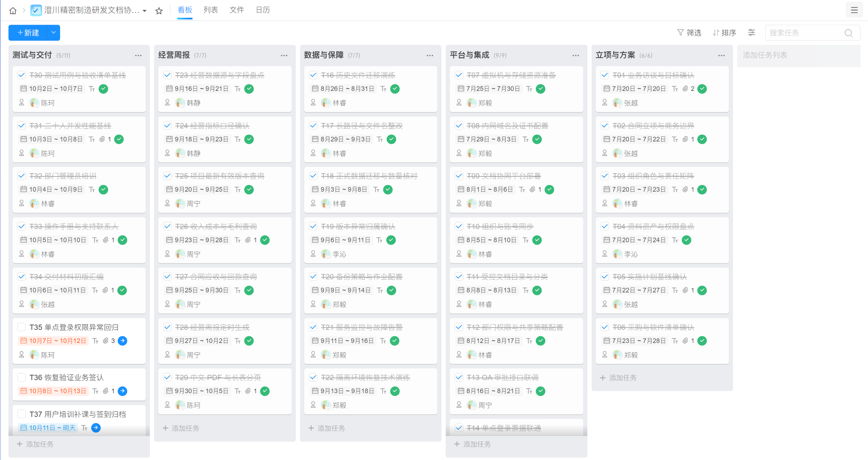Click green done status on T30 card
Viewport: 868px width, 460px height.
(x=103, y=89)
